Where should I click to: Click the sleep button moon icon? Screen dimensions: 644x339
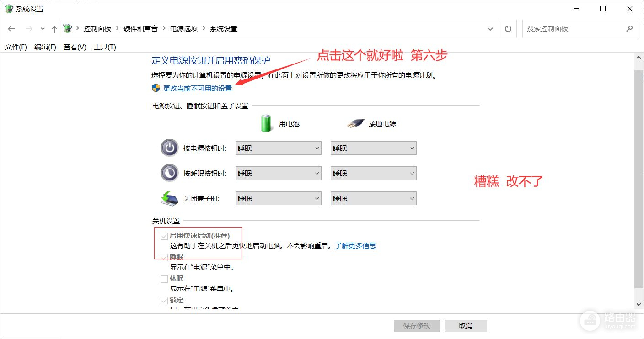coord(169,173)
